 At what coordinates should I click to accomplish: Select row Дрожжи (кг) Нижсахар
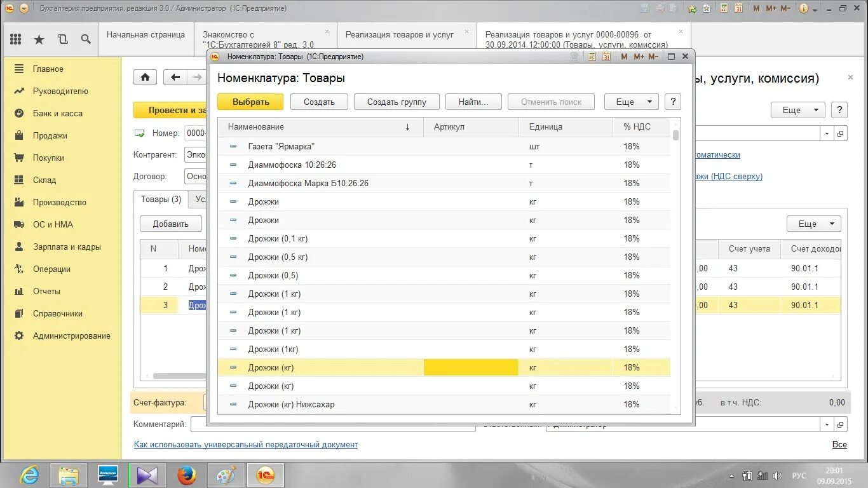point(444,404)
